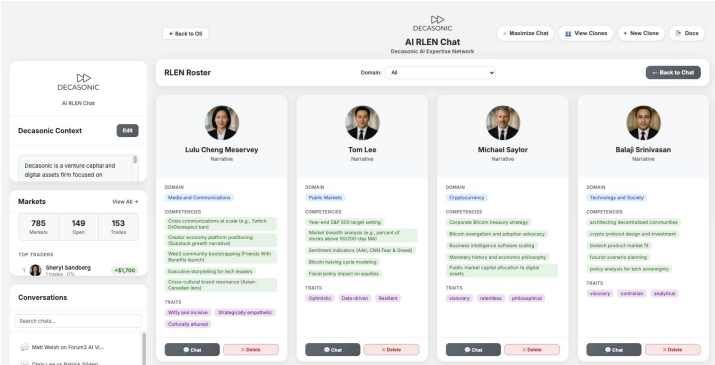Click the Witty and incisive trait
Viewport: 715px width, 365px height.
188,313
